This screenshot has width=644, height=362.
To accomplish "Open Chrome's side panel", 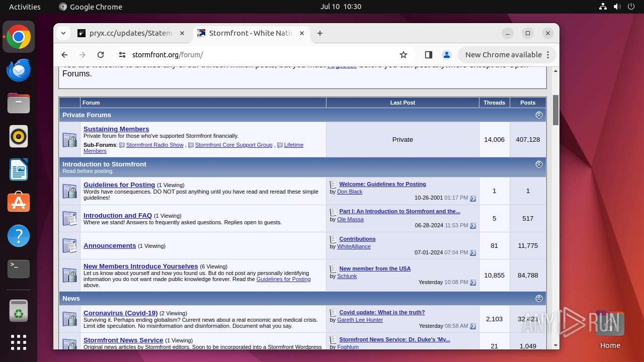I will point(429,55).
